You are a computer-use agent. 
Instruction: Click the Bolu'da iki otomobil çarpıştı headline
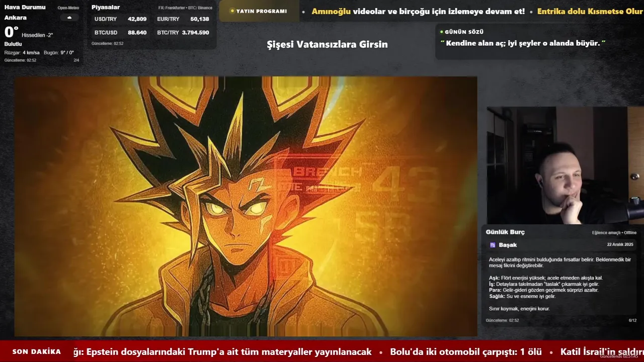click(465, 352)
